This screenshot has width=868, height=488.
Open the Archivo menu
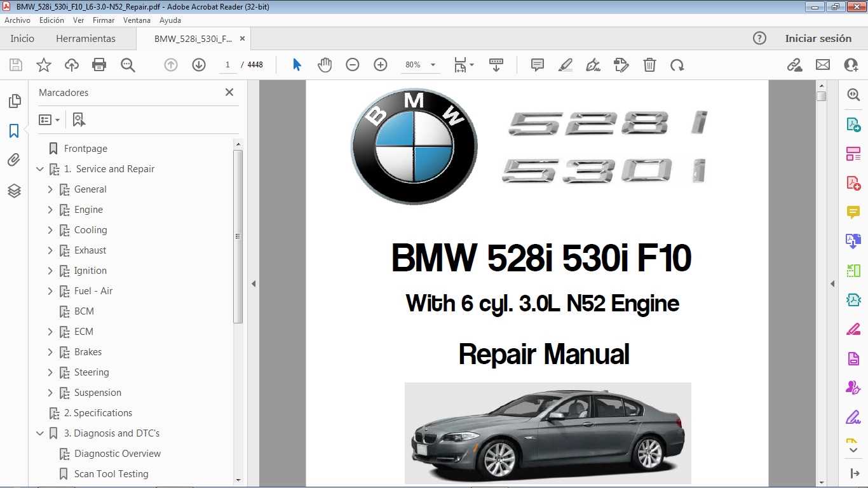17,20
